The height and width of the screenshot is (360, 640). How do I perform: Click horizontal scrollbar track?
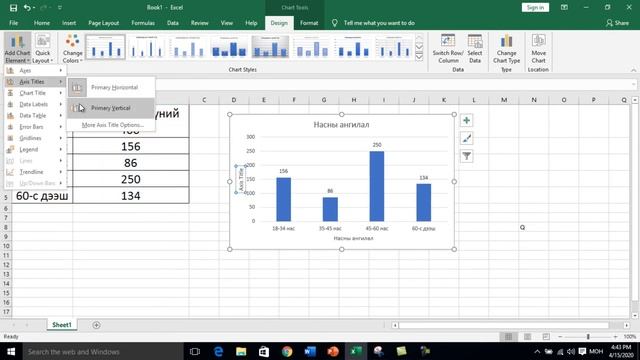pyautogui.click(x=510, y=325)
